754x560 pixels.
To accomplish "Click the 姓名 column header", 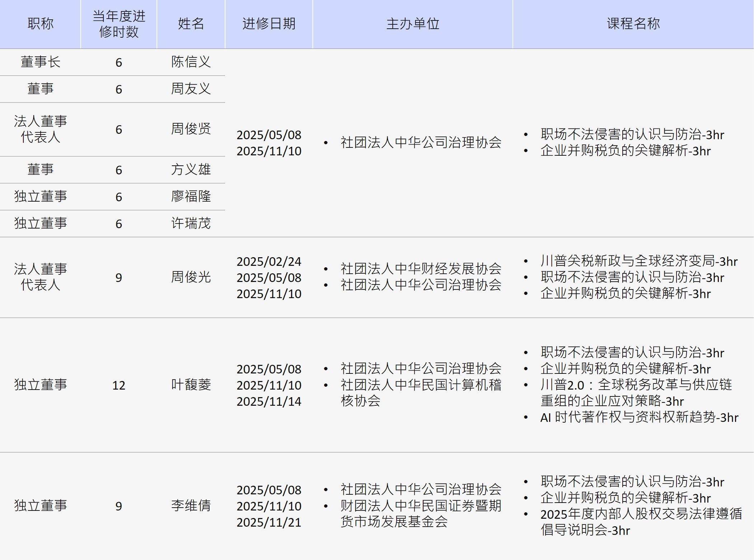I will [191, 24].
